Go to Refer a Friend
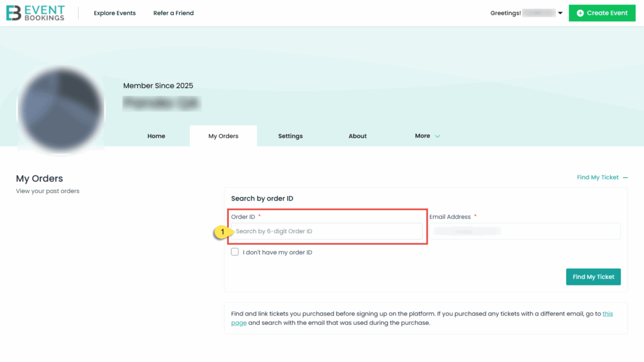This screenshot has height=362, width=644. click(174, 13)
